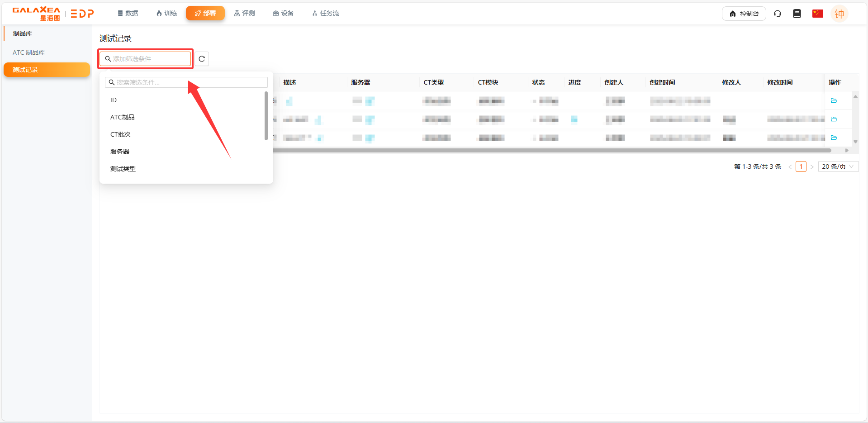
Task: Open the customer support headset icon
Action: pos(778,14)
